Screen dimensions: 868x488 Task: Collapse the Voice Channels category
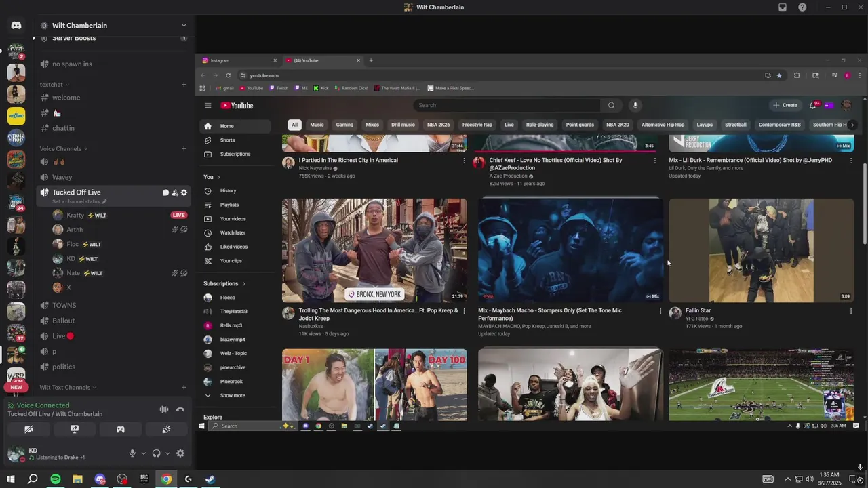click(x=63, y=148)
